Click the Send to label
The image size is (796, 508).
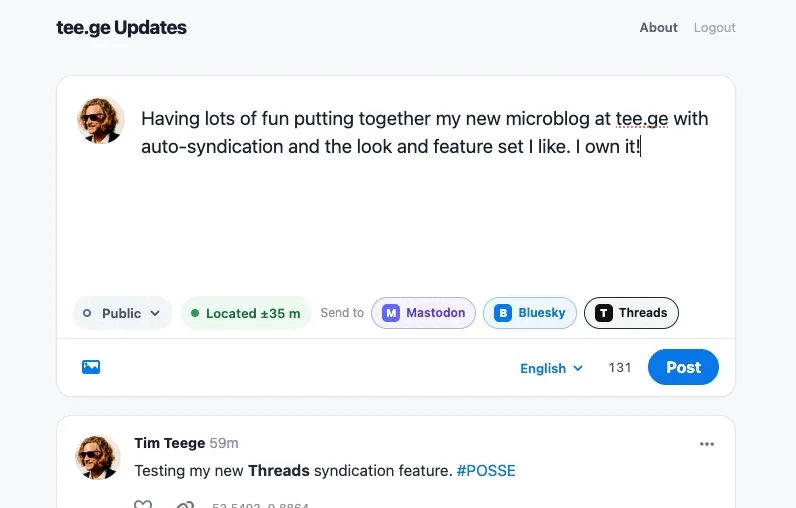pyautogui.click(x=342, y=313)
